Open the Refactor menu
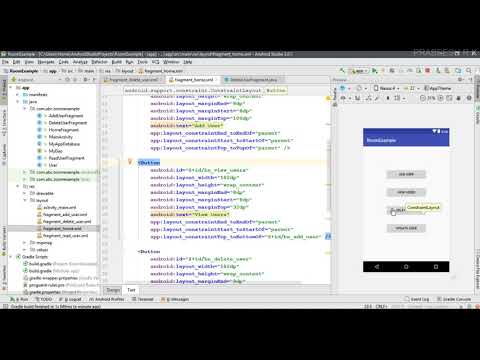This screenshot has height=360, width=480. 99,62
